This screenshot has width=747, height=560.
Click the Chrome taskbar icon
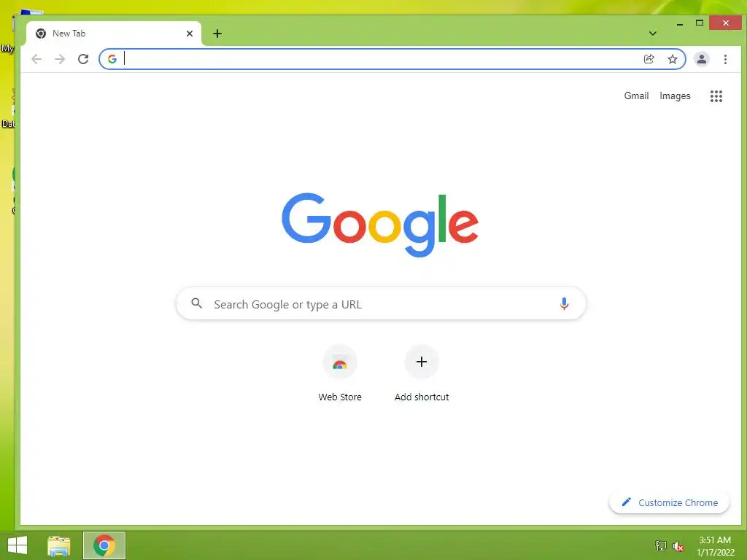pyautogui.click(x=104, y=545)
